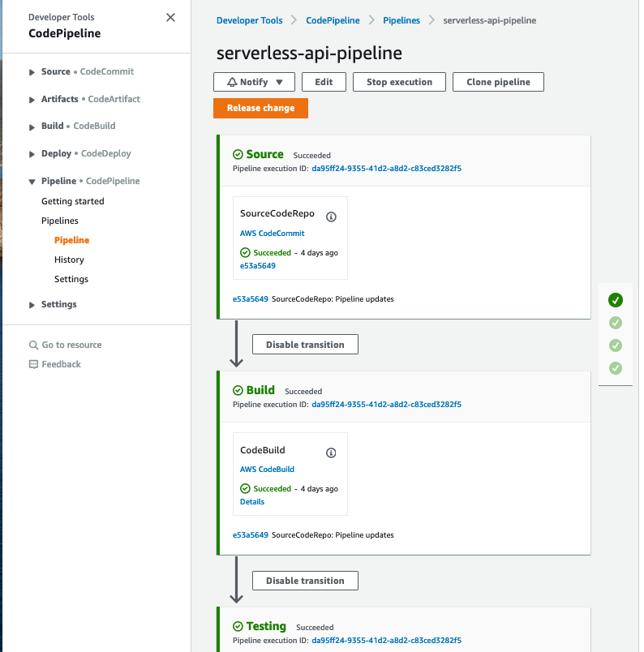Click the top dark green stage checkmark
Viewport: 644px width, 652px height.
coord(616,300)
